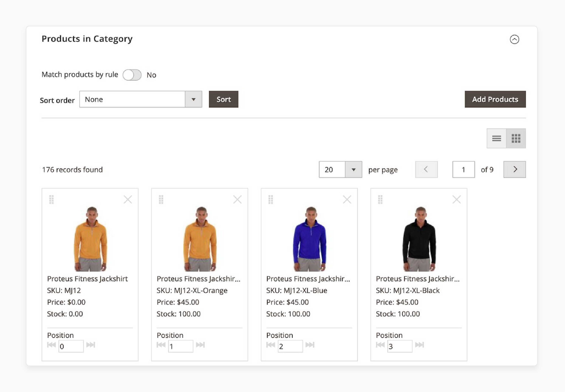Remove the MJ12-XL-Orange product
The width and height of the screenshot is (565, 392).
point(237,199)
